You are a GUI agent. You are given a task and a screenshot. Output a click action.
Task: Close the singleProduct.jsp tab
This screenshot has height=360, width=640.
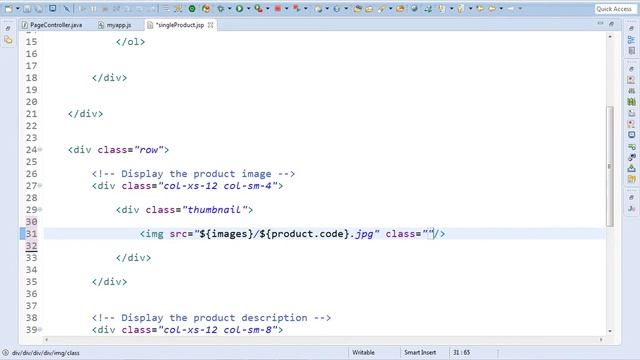pos(211,25)
